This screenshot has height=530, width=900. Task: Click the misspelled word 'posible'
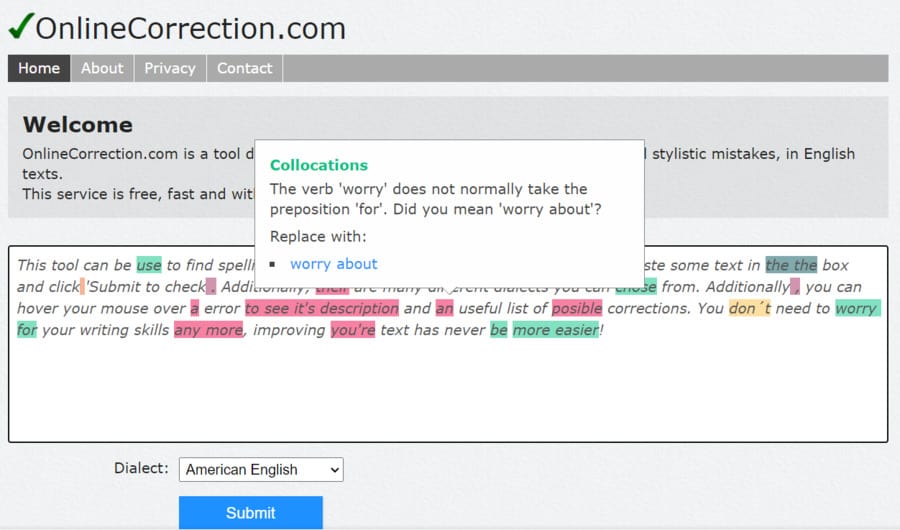point(577,308)
